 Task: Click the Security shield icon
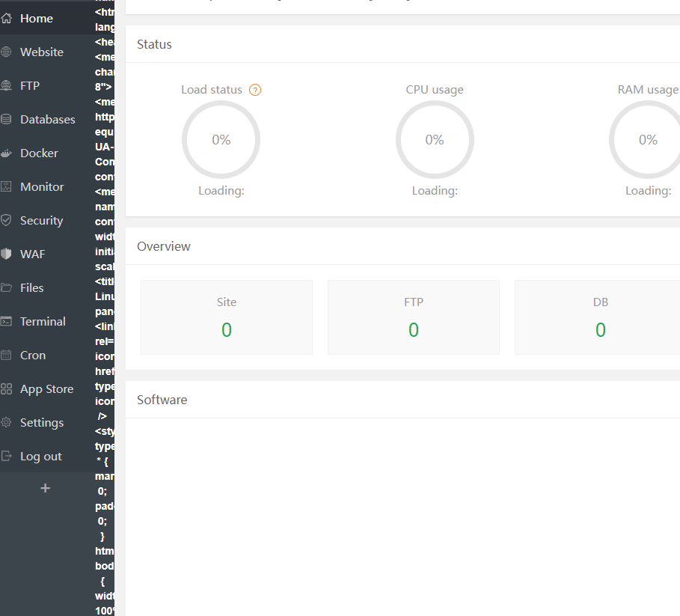coord(7,220)
